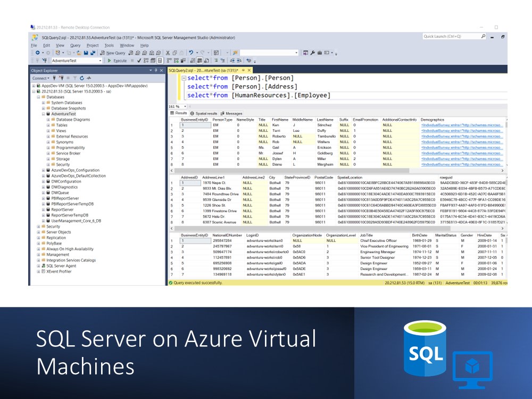Click the Comment Out Lines toolbar icon
The width and height of the screenshot is (532, 399).
[x=216, y=61]
